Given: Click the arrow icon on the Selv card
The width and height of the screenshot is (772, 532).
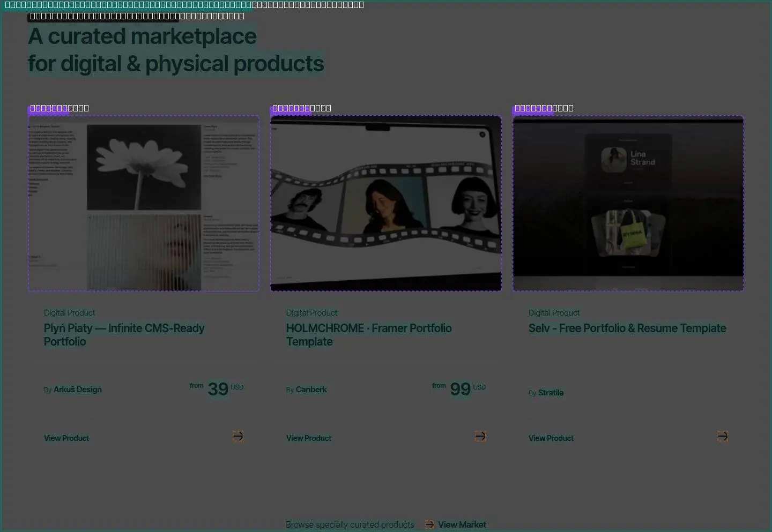Looking at the screenshot, I should (723, 436).
